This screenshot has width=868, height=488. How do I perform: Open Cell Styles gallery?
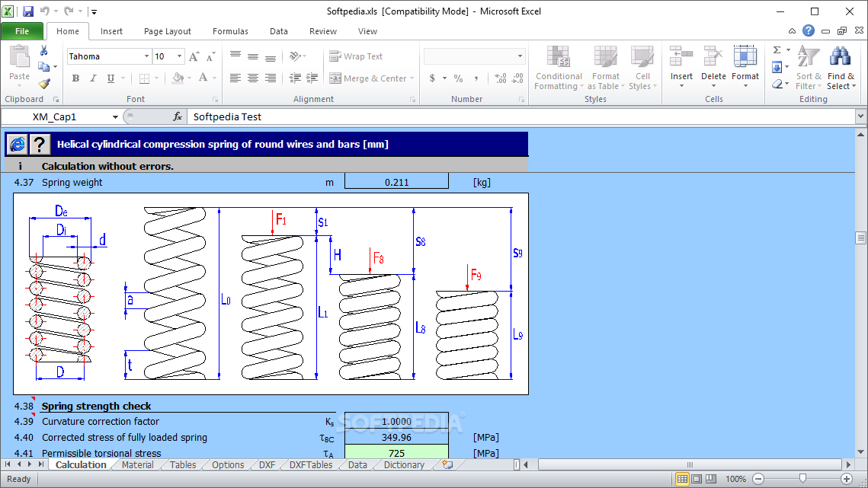pyautogui.click(x=642, y=68)
